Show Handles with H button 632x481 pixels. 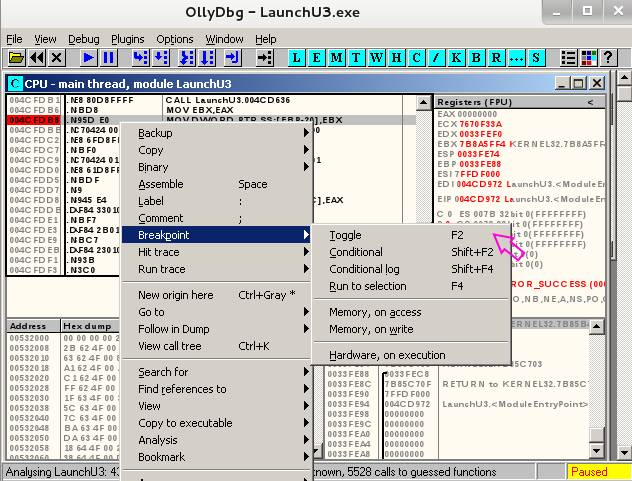[397, 58]
